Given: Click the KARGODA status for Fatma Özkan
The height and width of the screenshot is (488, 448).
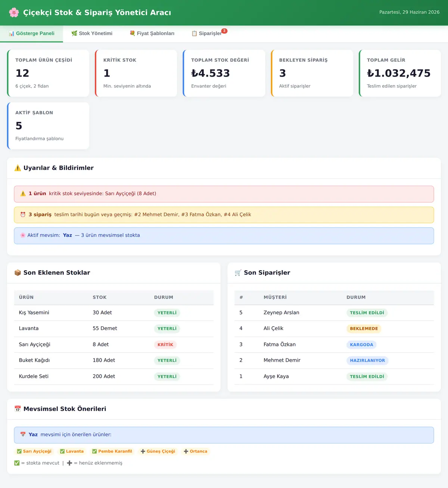Looking at the screenshot, I should click(361, 345).
